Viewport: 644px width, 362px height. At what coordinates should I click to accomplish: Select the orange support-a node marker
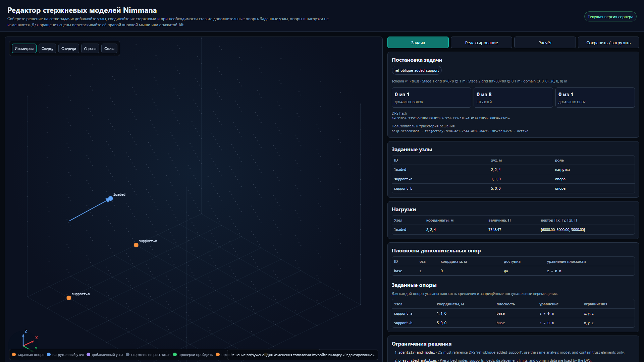point(69,298)
